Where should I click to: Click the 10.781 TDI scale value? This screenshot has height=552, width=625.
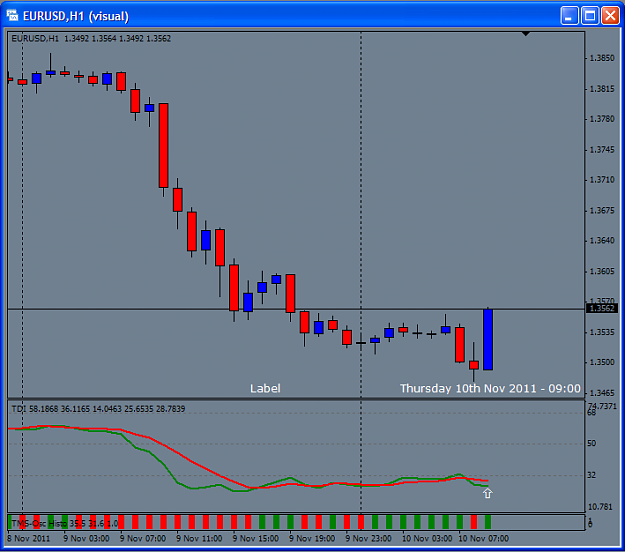600,507
